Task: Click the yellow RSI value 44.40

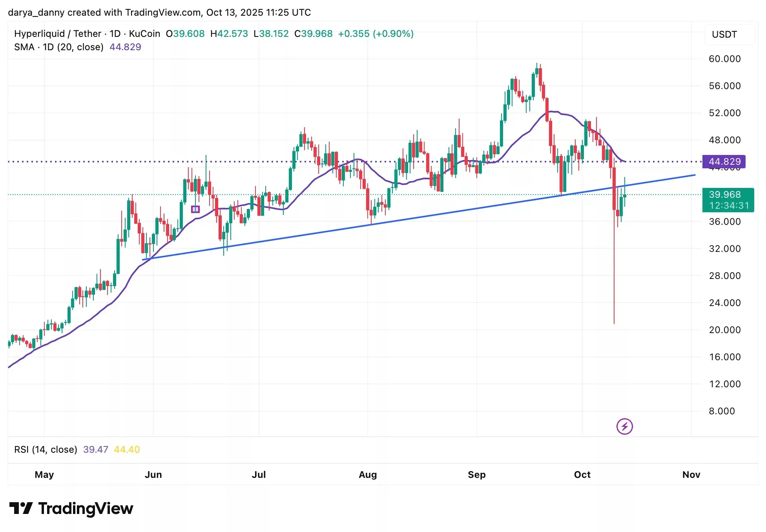Action: click(x=127, y=450)
